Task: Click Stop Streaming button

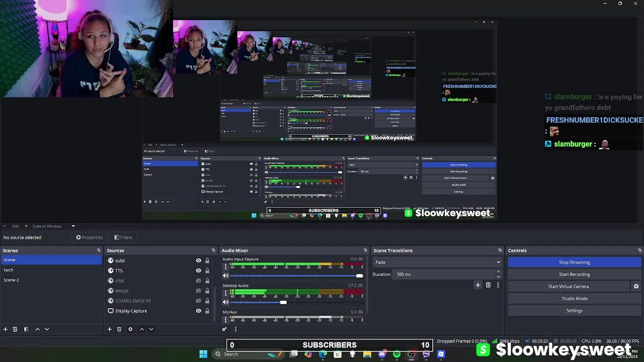Action: 574,262
